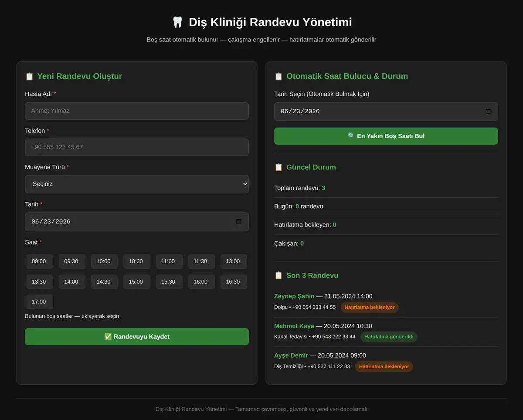Click patient name Zeynep Şahin
This screenshot has height=420, width=523.
[294, 296]
